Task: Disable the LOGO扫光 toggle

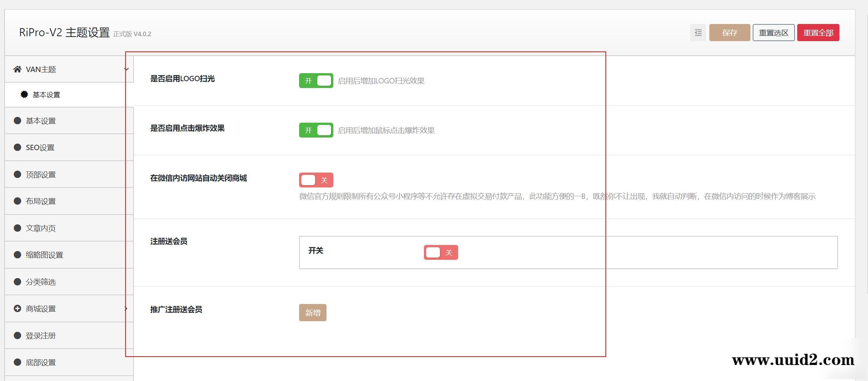Action: pyautogui.click(x=316, y=80)
